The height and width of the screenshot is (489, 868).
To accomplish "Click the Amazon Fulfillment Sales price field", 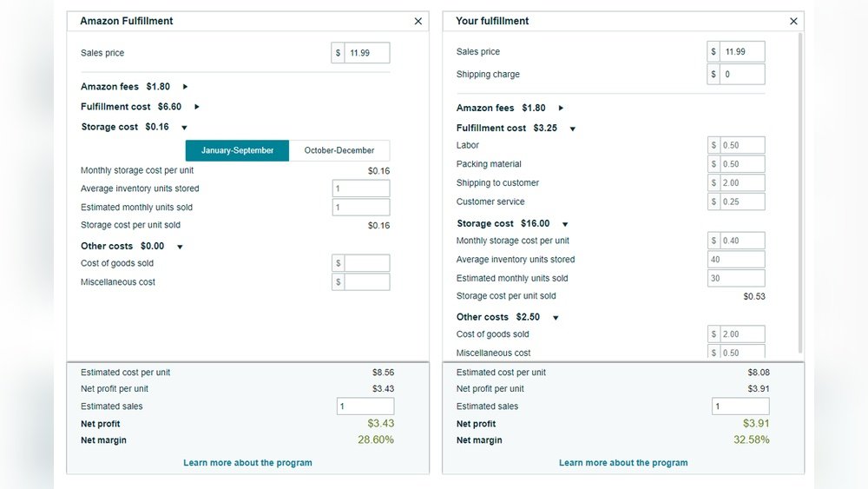I will tap(366, 53).
